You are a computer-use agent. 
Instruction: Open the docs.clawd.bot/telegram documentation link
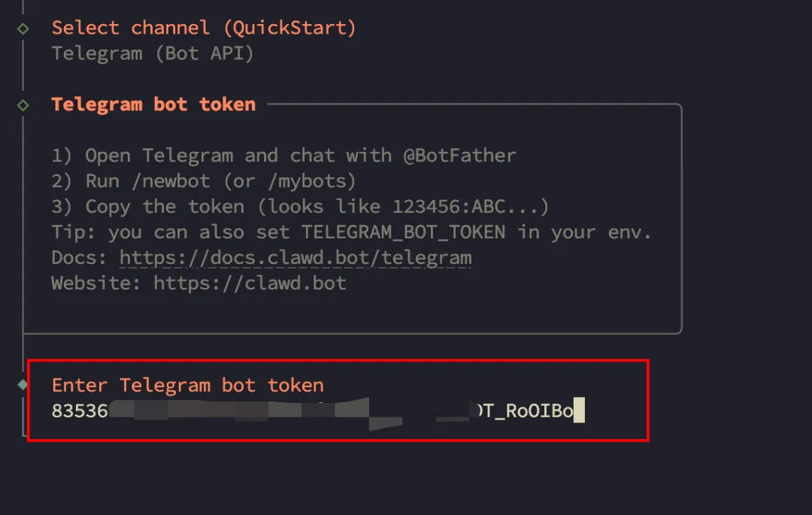pyautogui.click(x=295, y=257)
